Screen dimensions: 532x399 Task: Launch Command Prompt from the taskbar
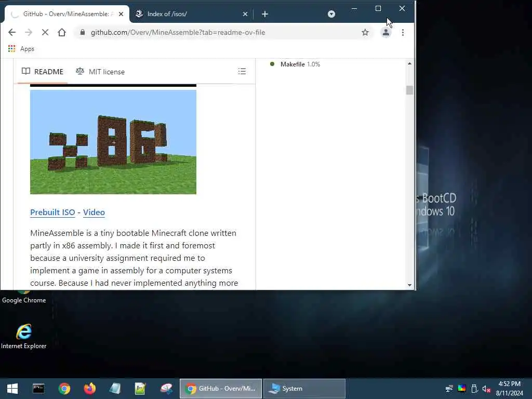point(38,389)
